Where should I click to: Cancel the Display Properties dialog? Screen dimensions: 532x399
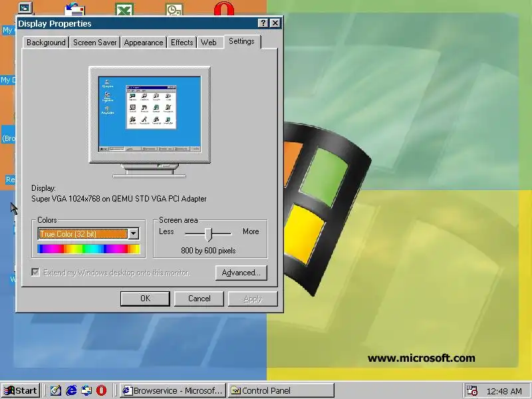[199, 299]
